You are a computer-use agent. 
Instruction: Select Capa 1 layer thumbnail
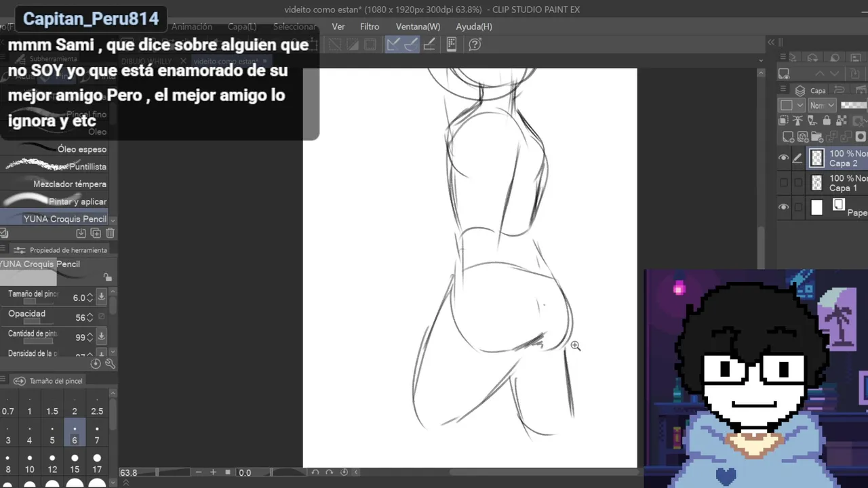(x=816, y=183)
